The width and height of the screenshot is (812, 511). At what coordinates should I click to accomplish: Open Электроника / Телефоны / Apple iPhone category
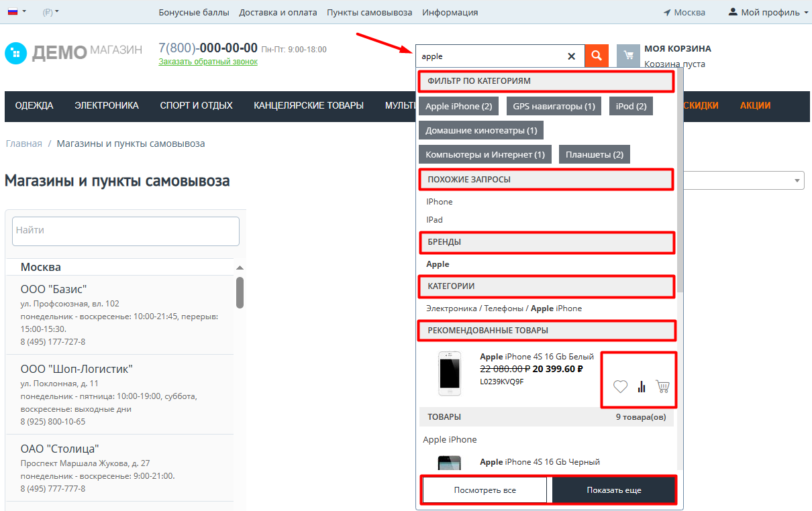504,308
